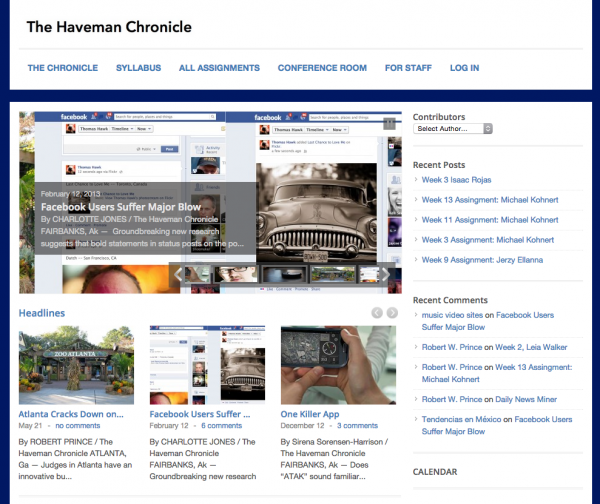Open Facebook Users Suffer Major Blow featured title
The image size is (600, 504).
click(124, 207)
